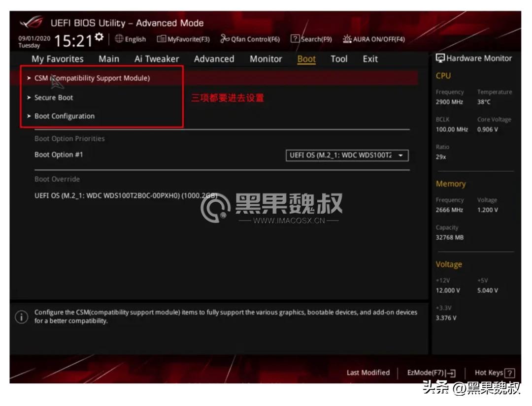Select the Monitor menu
Image resolution: width=532 pixels, height=406 pixels.
coord(266,59)
